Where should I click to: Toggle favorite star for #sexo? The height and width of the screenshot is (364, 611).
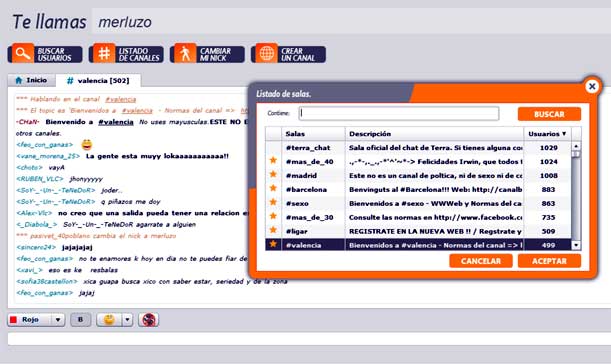(273, 202)
